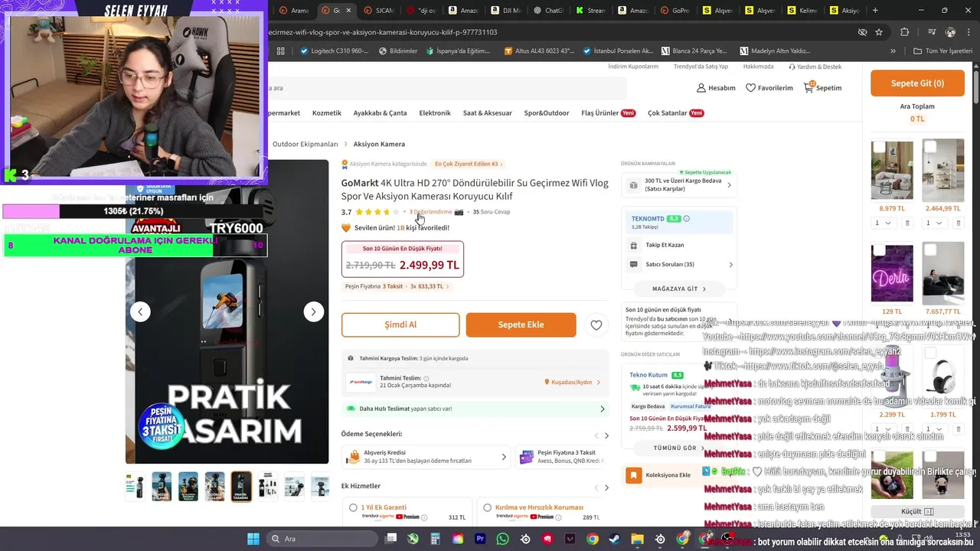
Task: Select the highlighted PRATİK TASARIM thumbnail
Action: [x=241, y=487]
